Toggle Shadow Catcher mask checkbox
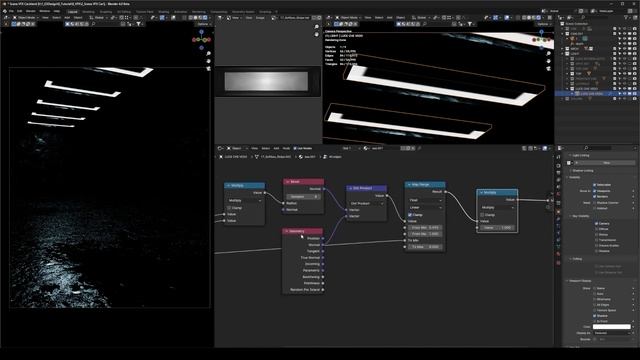Screen dimensions: 640x360 click(594, 203)
